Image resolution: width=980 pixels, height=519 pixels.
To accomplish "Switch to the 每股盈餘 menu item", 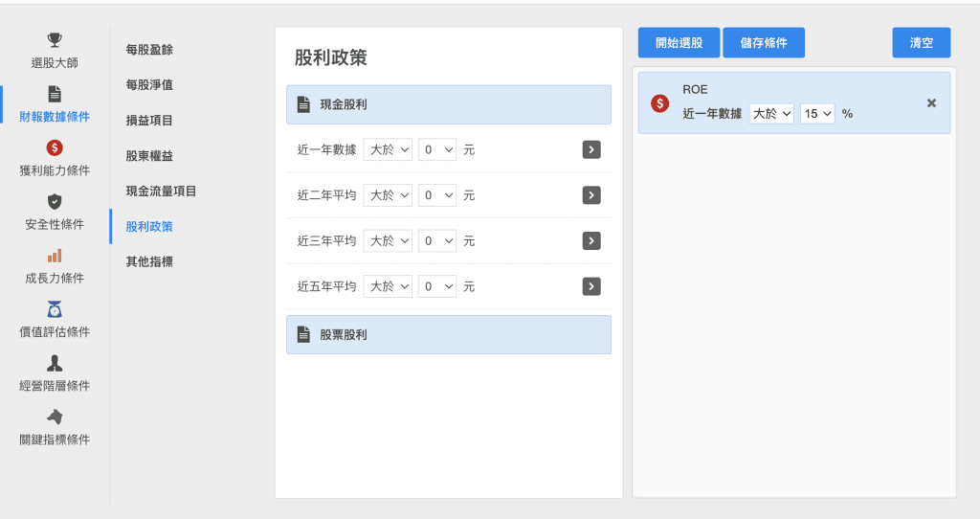I will click(149, 50).
